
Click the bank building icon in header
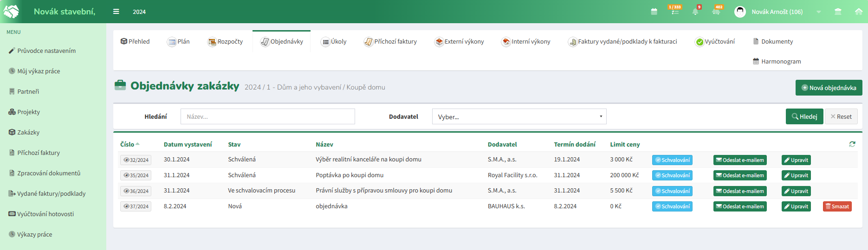pos(838,12)
